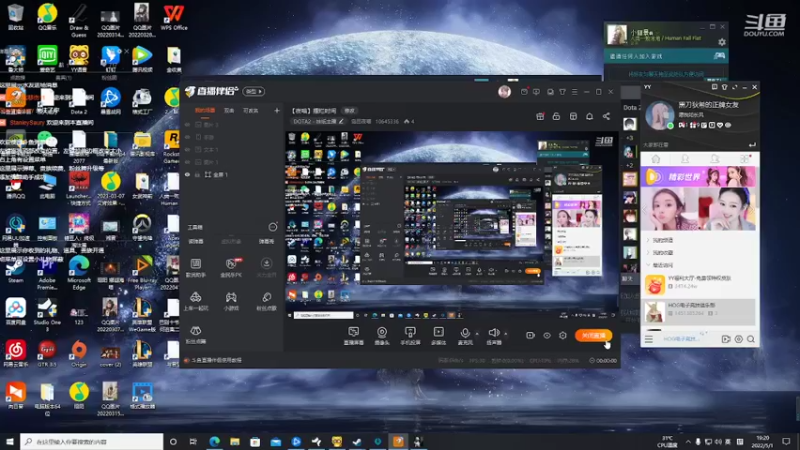
Task: Add a multimedia source in the broadcaster
Action: pos(438,336)
